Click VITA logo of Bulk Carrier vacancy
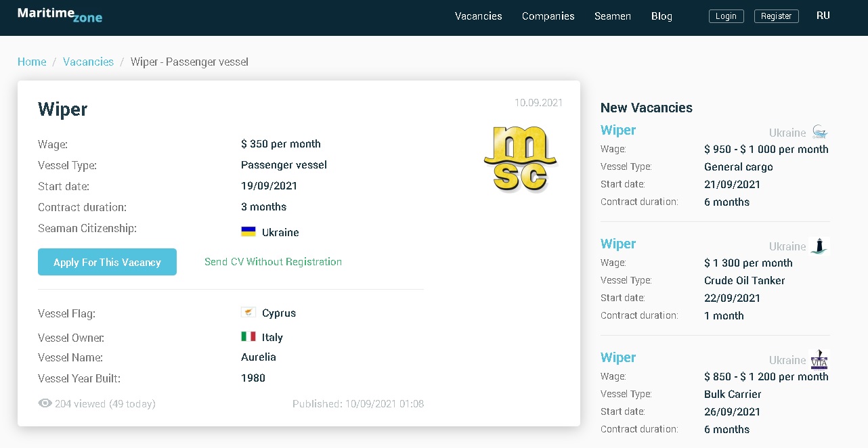 coord(819,359)
